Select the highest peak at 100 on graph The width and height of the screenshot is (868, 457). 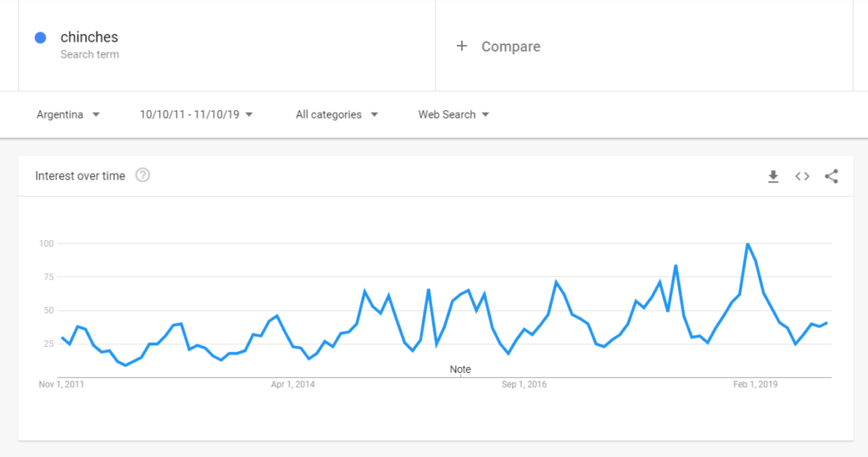(748, 243)
